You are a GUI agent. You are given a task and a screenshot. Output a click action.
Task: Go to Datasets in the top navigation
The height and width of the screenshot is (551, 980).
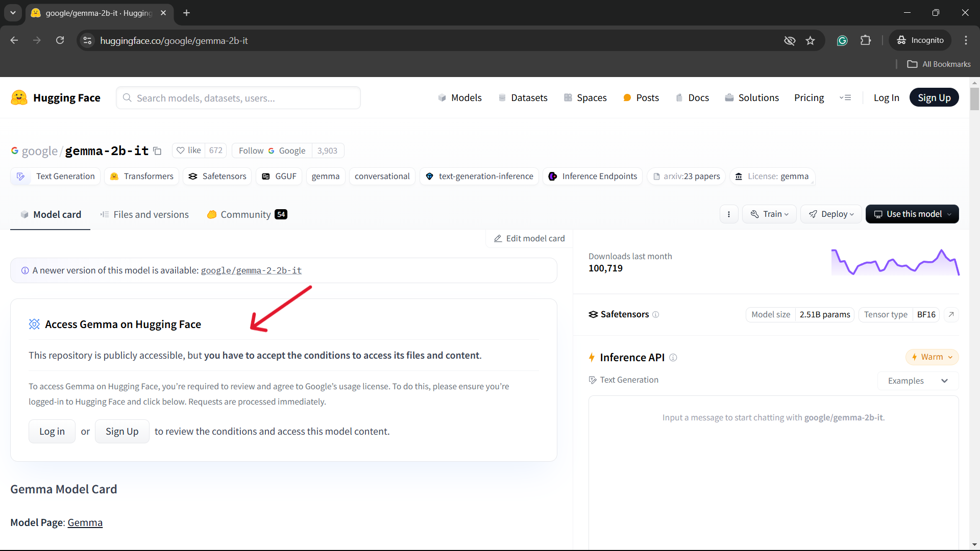tap(523, 97)
